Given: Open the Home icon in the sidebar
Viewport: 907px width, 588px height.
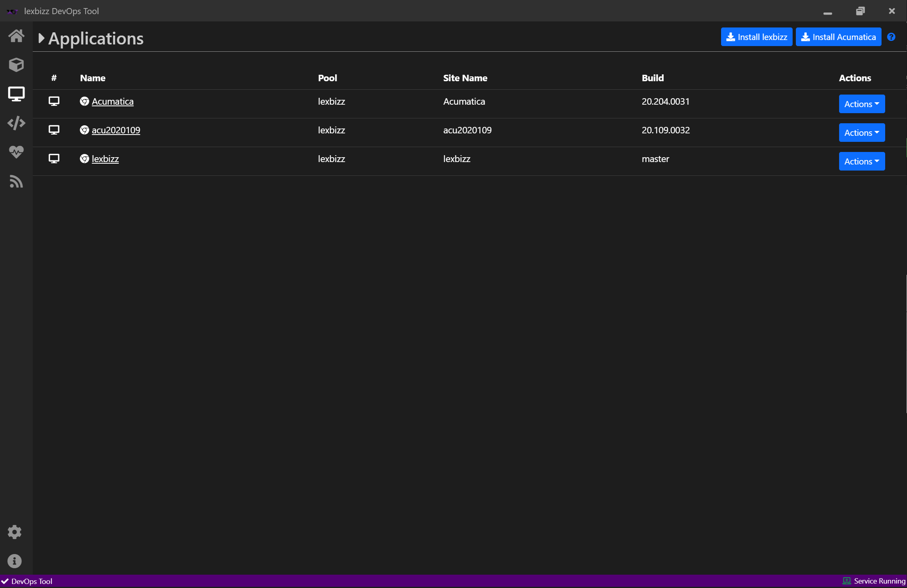Looking at the screenshot, I should (16, 36).
